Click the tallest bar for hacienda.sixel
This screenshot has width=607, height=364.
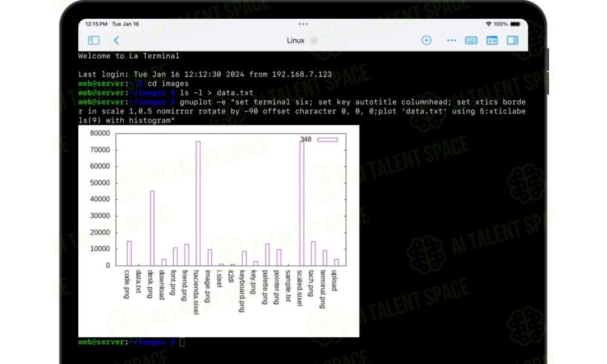[198, 203]
